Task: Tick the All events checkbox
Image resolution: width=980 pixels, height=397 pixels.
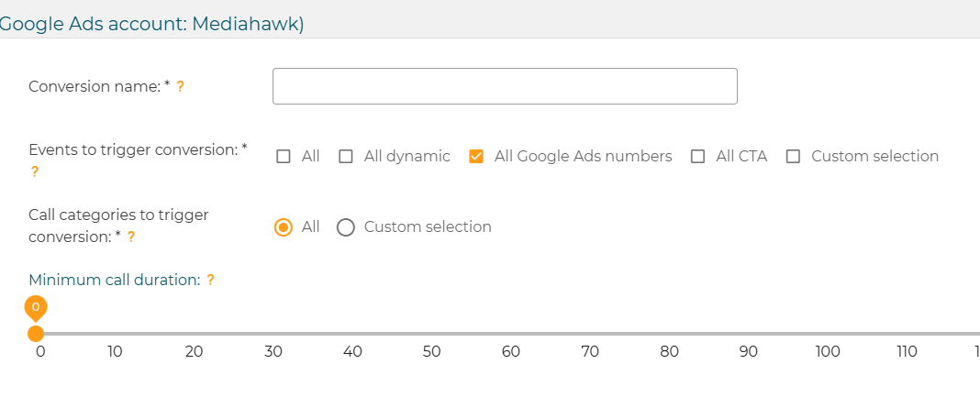Action: [x=284, y=157]
